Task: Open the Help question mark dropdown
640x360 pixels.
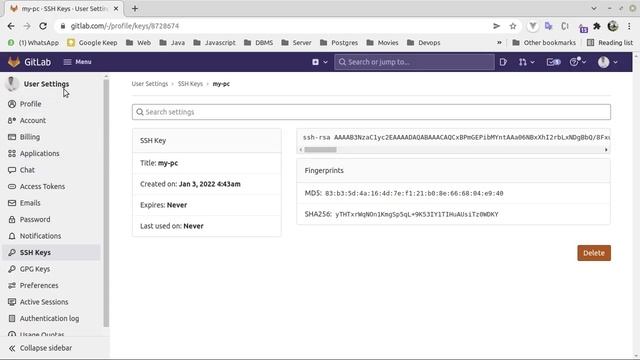Action: tap(578, 62)
